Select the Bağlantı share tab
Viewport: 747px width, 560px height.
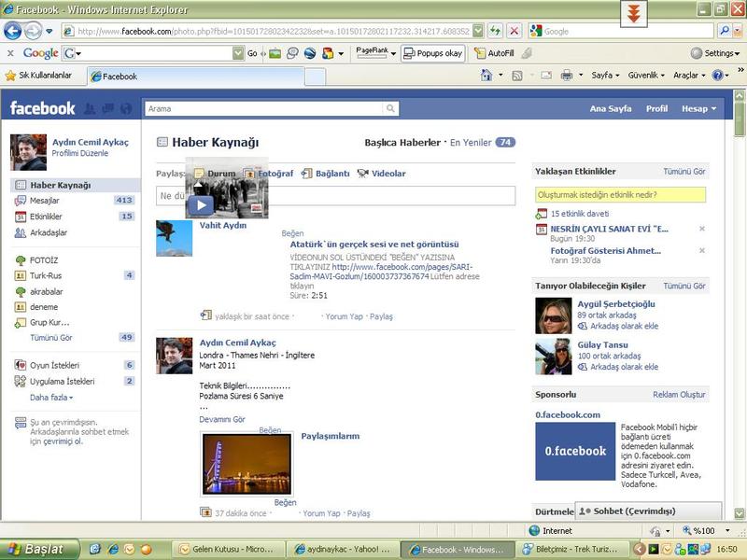pyautogui.click(x=326, y=174)
